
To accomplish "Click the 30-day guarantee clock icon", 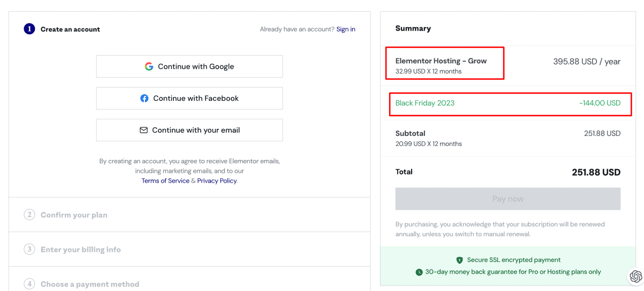I will point(419,272).
